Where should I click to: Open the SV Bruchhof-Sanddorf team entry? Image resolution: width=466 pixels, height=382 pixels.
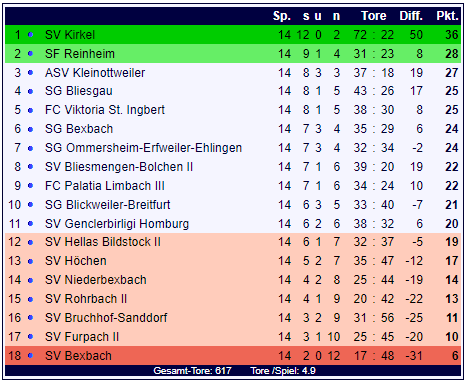[106, 318]
